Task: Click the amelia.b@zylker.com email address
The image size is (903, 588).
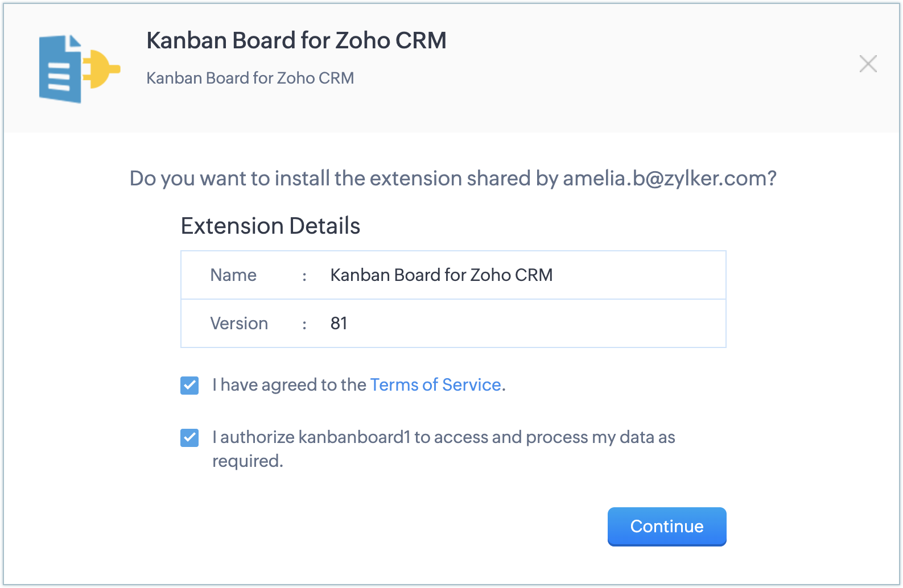Action: pos(665,179)
